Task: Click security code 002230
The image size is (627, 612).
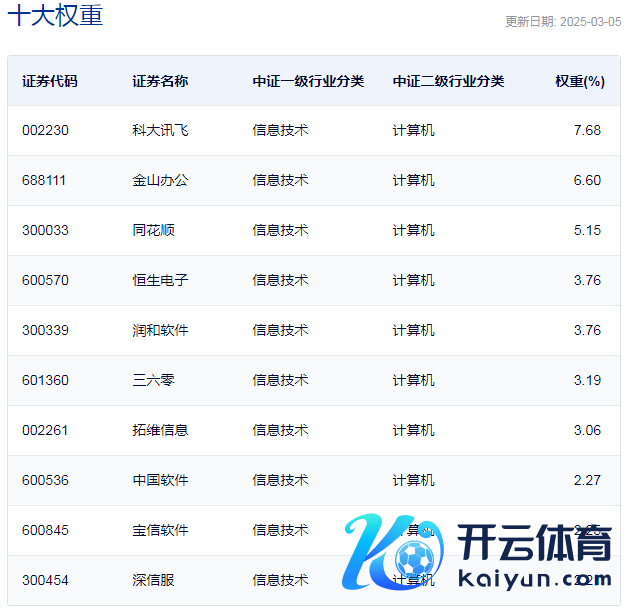Action: click(45, 130)
